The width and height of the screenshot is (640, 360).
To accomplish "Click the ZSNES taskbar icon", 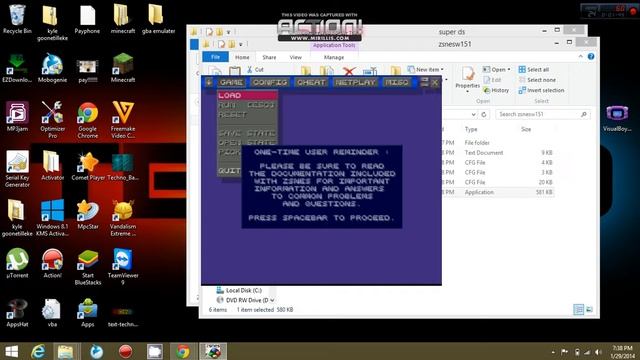I will 213,351.
